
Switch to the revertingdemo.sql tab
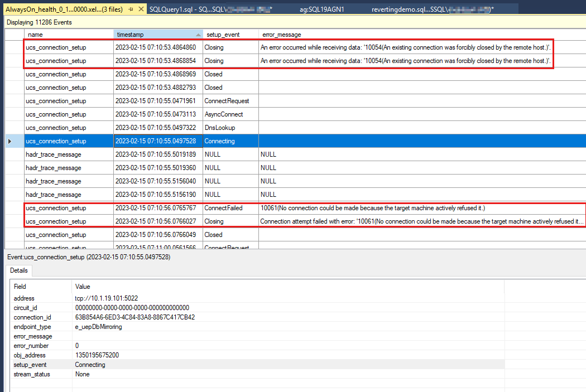coord(432,9)
